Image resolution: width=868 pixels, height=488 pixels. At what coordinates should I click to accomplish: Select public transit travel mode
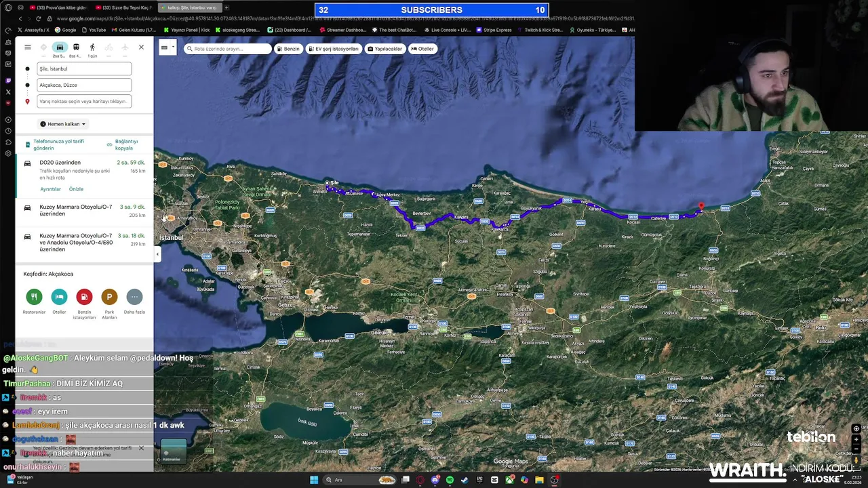[x=76, y=47]
